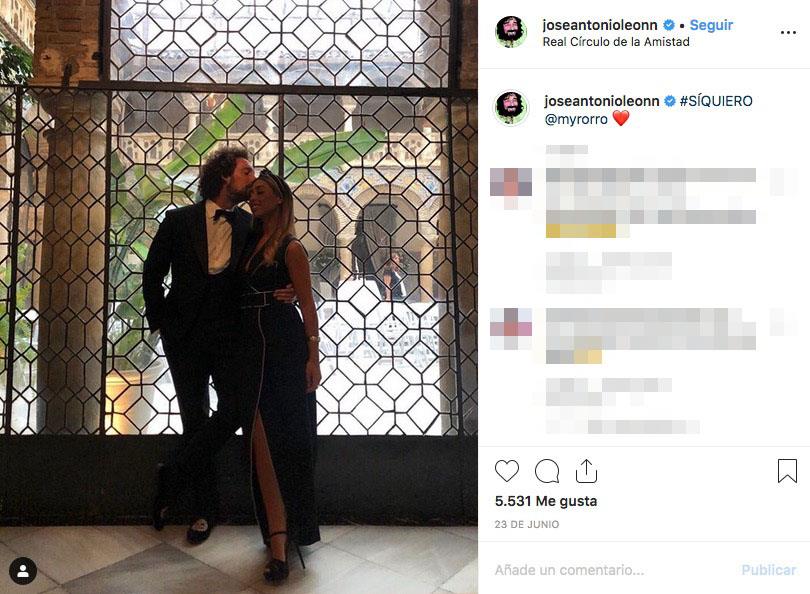Viewport: 810px width, 594px height.
Task: Submit comment with Publicar button
Action: [768, 570]
